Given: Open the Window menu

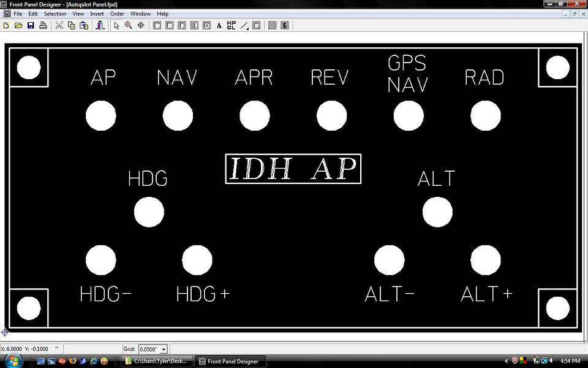Looking at the screenshot, I should 140,14.
